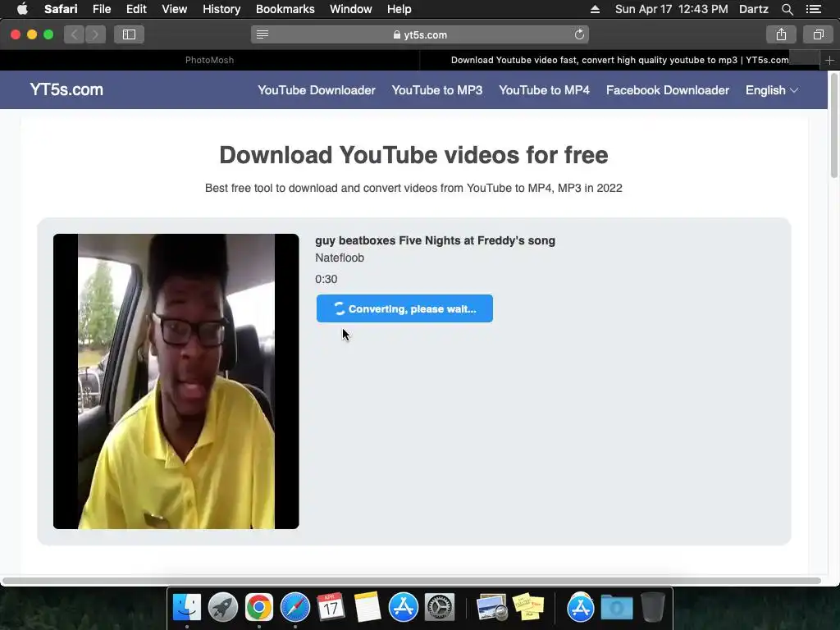840x630 pixels.
Task: Open the Window menu
Action: (351, 9)
